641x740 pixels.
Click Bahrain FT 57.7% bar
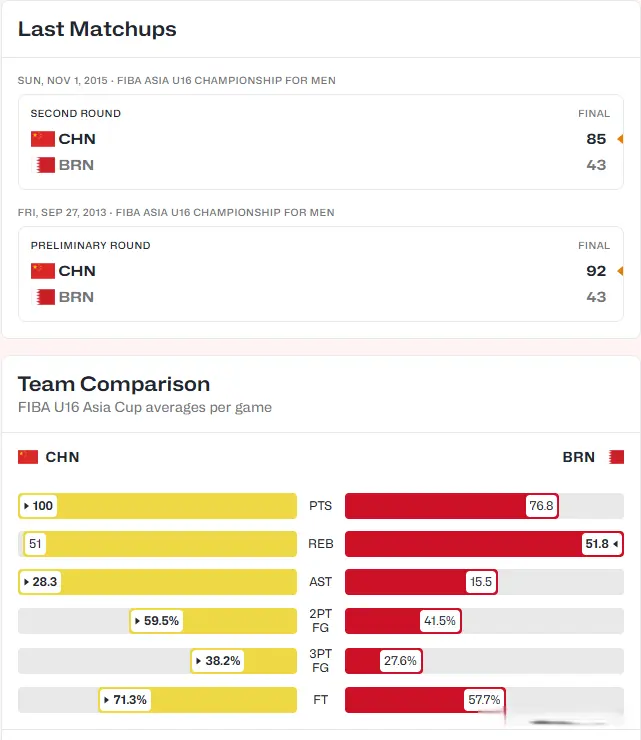coord(424,700)
